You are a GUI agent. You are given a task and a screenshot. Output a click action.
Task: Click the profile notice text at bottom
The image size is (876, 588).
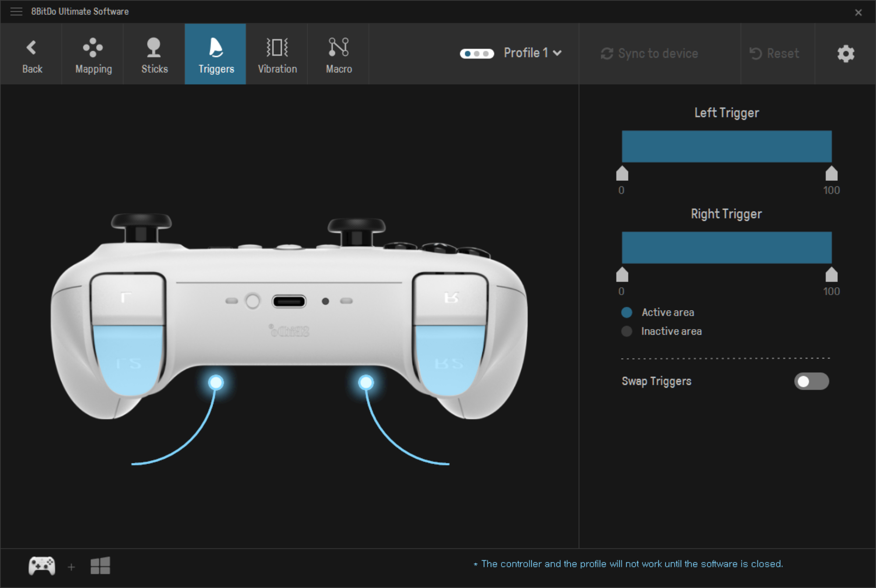pos(628,564)
